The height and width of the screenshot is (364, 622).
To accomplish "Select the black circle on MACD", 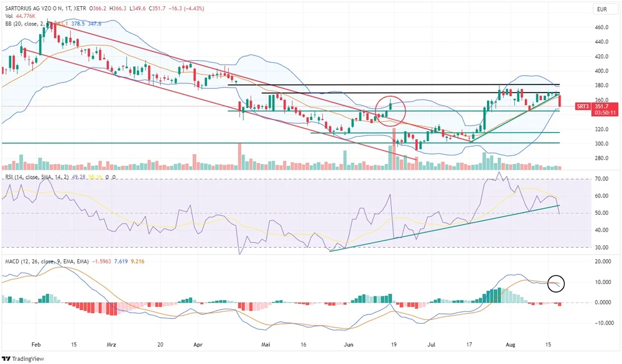I will (x=557, y=283).
